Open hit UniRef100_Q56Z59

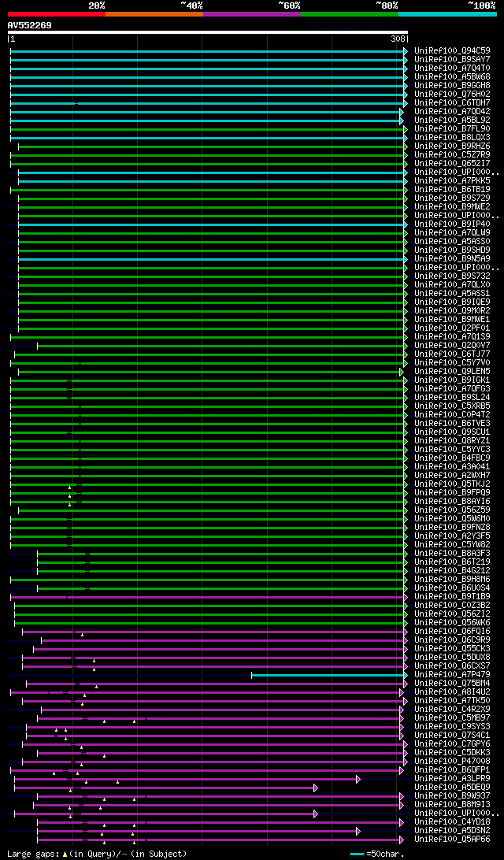(453, 510)
